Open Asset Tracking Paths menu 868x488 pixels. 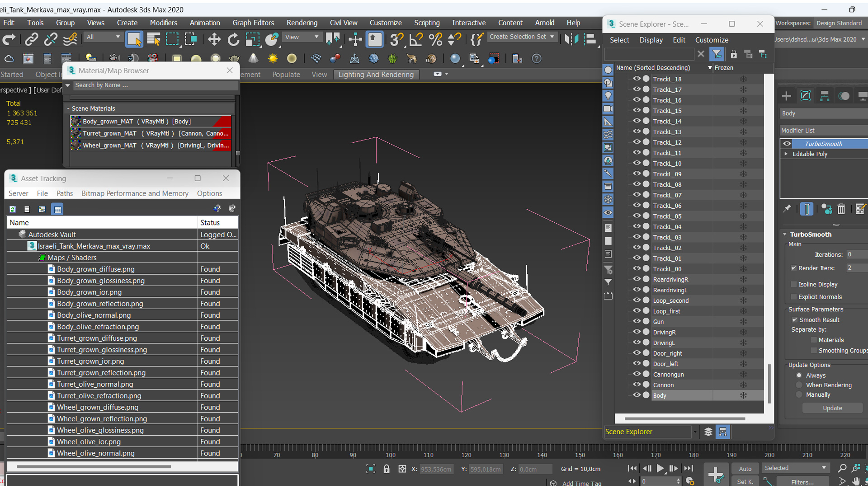point(64,193)
